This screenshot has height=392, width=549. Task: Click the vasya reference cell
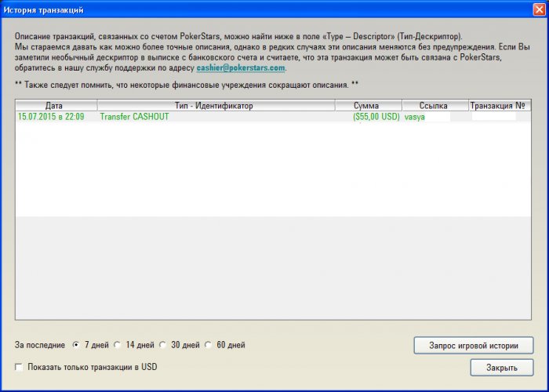tap(415, 117)
